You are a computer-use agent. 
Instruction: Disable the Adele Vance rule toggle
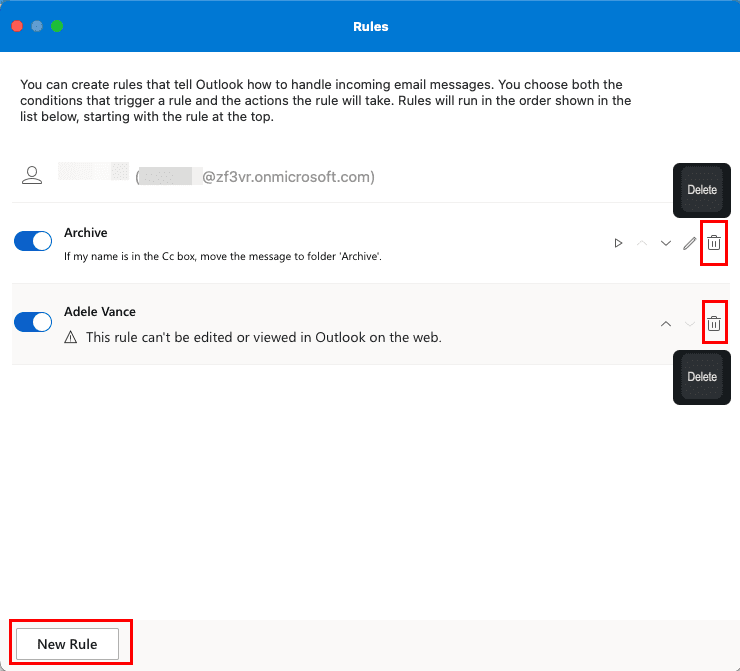point(33,322)
